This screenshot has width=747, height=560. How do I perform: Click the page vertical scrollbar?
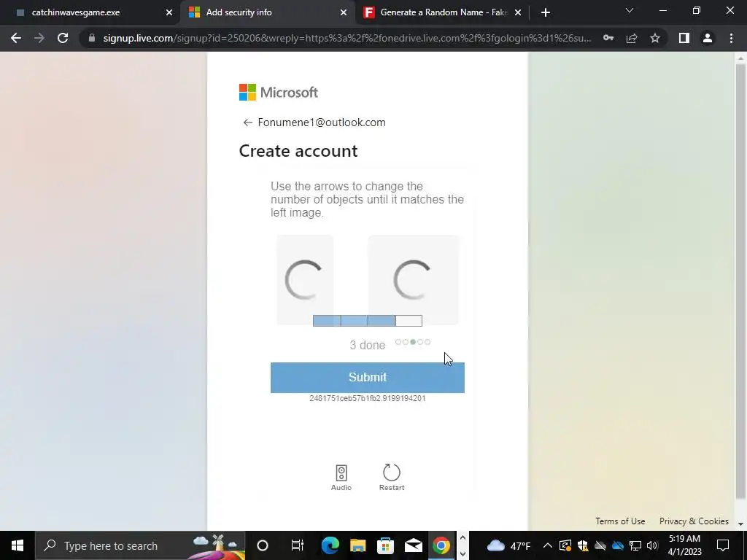coord(740,281)
